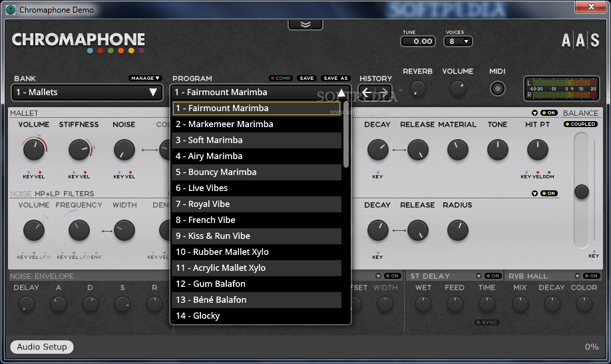Select program 9 - Kiss & Run Vibe
Image resolution: width=611 pixels, height=364 pixels.
(257, 236)
